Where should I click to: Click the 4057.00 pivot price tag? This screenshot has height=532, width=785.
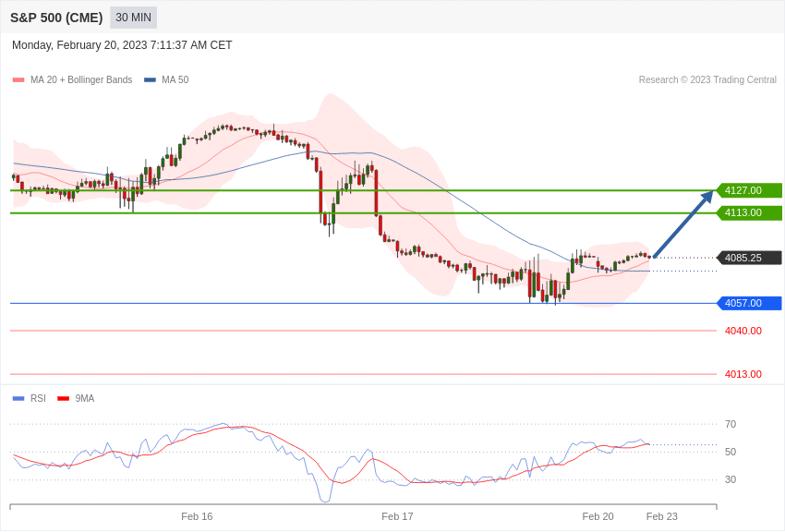pos(750,303)
